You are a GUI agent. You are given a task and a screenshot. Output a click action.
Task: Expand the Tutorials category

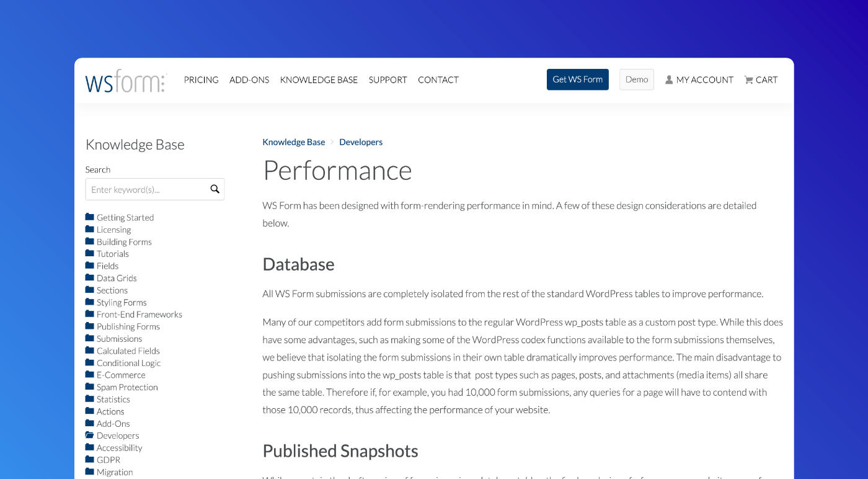[x=113, y=253]
